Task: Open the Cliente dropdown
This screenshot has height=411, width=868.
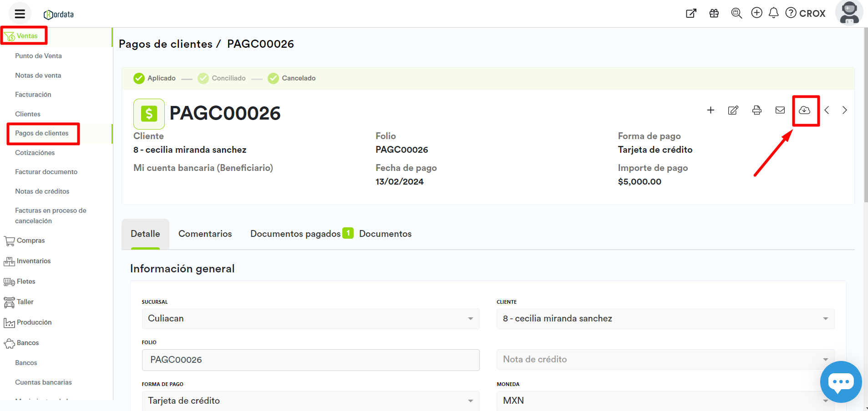Action: pyautogui.click(x=665, y=319)
